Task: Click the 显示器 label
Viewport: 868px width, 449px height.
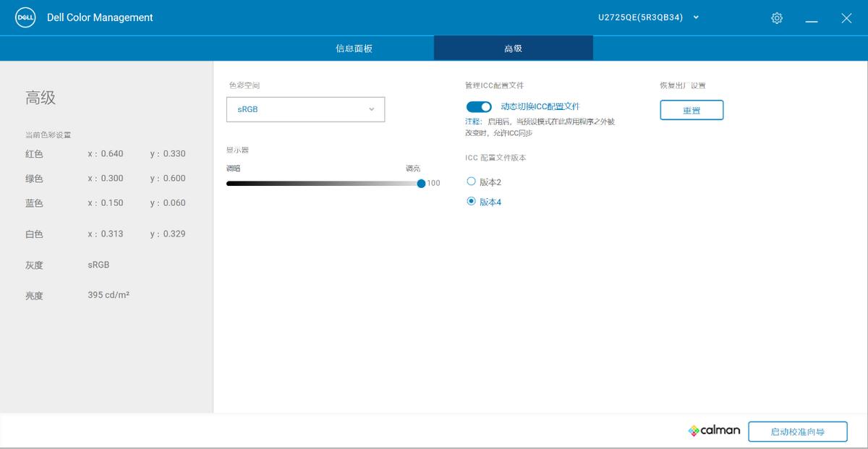Action: pos(237,150)
